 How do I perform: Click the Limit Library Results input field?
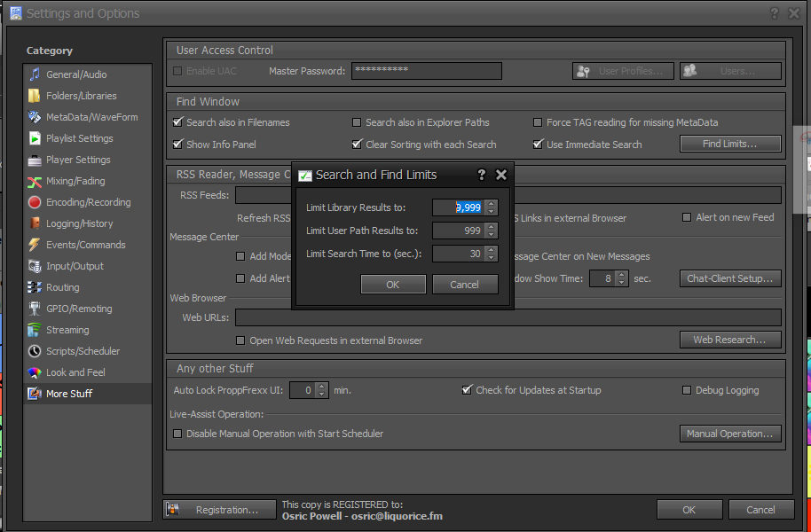[x=458, y=207]
